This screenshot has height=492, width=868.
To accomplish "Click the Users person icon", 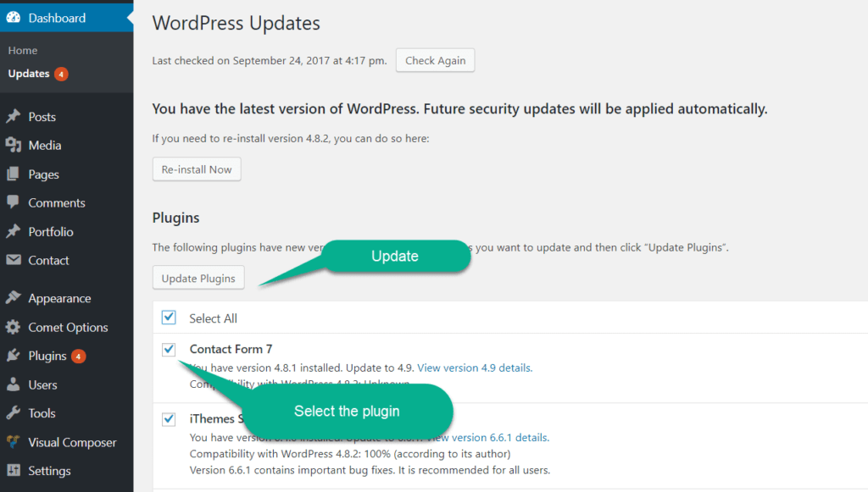I will tap(14, 384).
